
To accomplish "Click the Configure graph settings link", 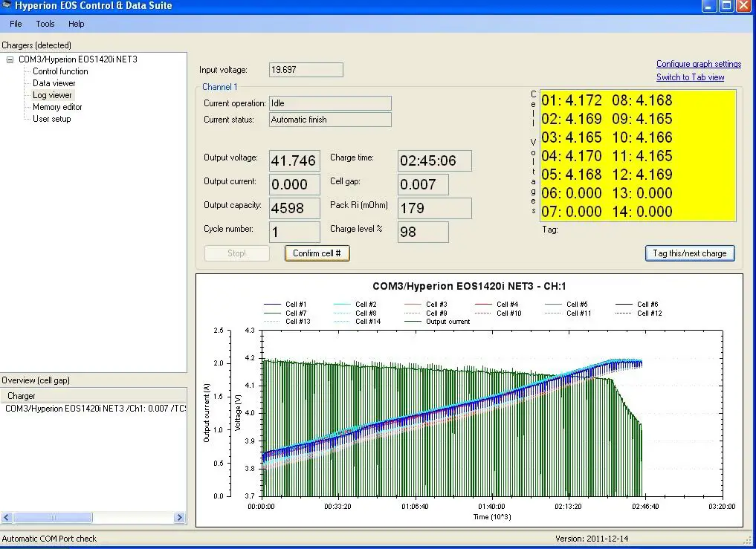I will point(699,64).
